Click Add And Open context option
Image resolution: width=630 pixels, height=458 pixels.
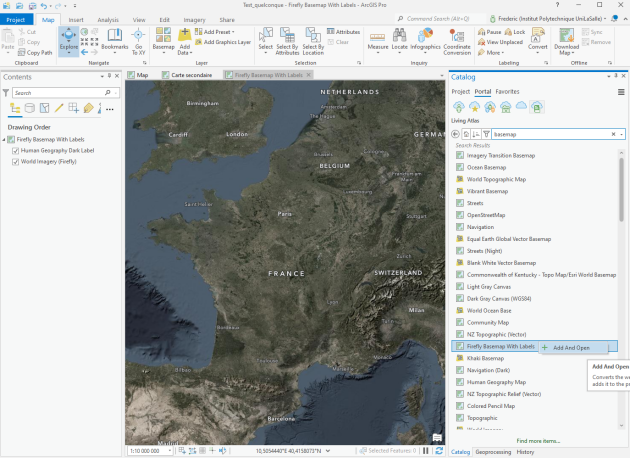(x=573, y=348)
